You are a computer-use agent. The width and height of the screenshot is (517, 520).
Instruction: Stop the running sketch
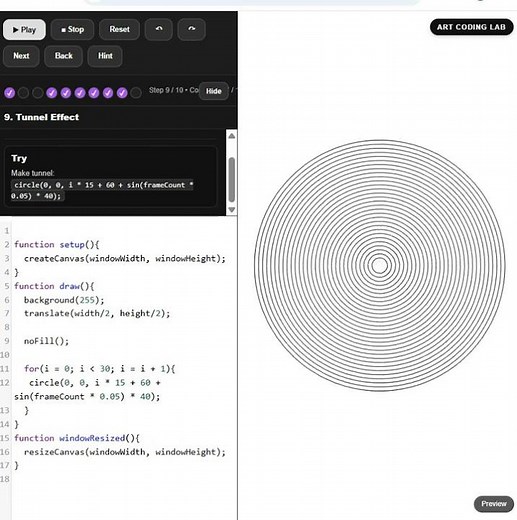click(72, 30)
